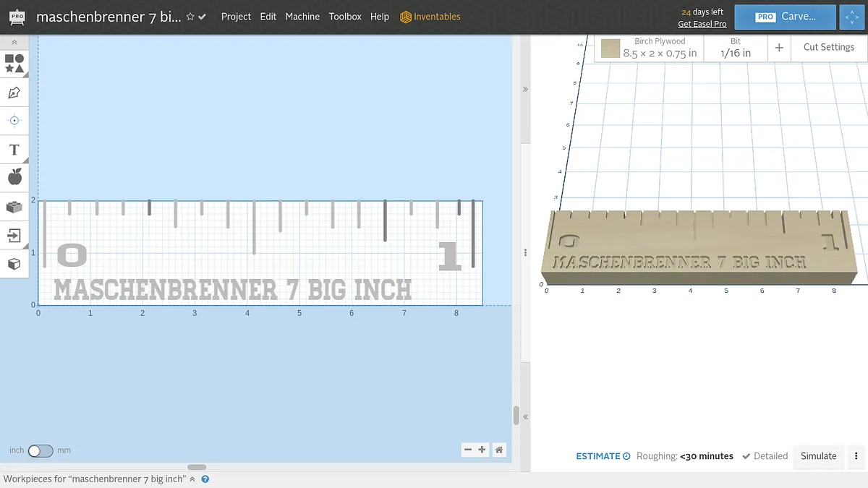This screenshot has width=868, height=488.
Task: Reset view with the home icon
Action: [x=499, y=450]
